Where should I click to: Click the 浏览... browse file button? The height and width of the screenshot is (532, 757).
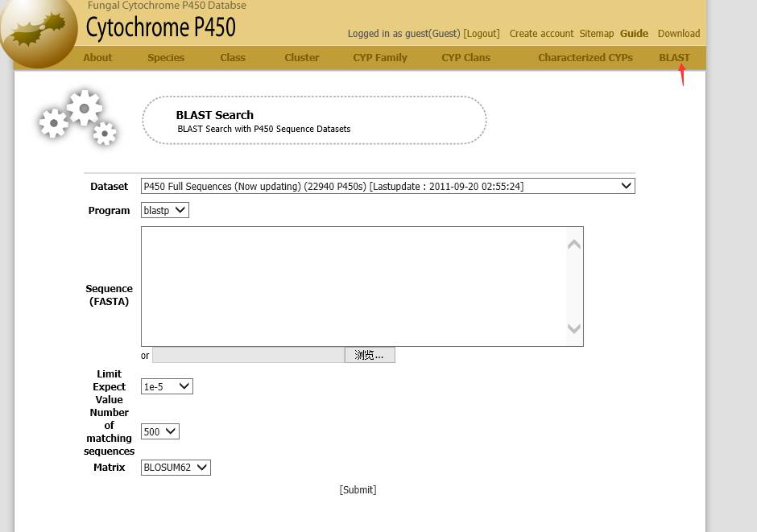click(x=370, y=355)
